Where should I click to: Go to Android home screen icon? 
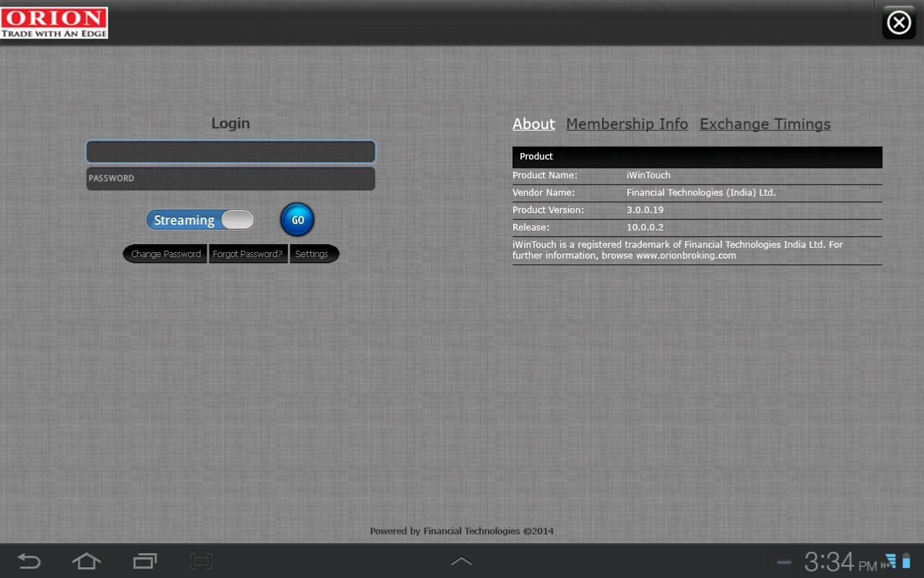[x=86, y=561]
